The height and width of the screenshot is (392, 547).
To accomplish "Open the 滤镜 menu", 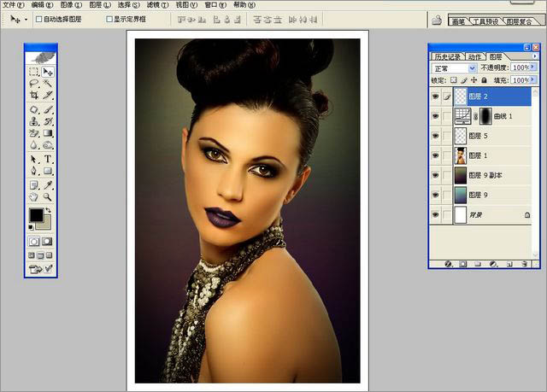I will (155, 4).
